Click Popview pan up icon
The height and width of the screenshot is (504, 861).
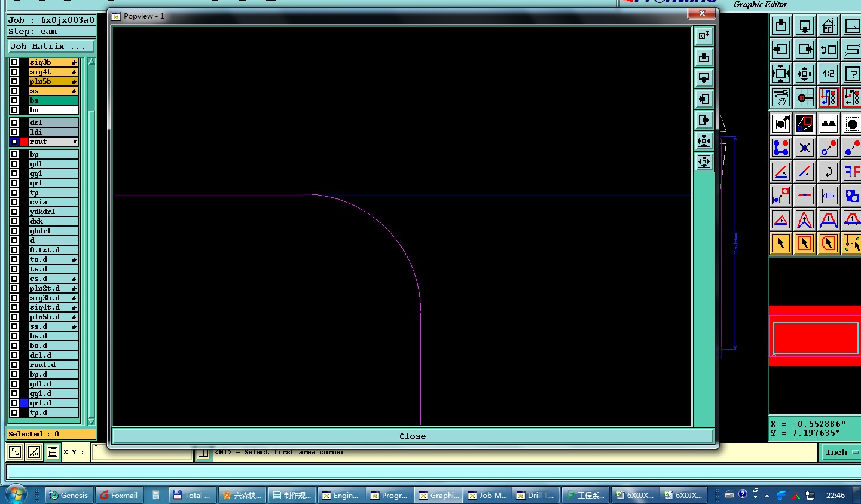tap(704, 57)
